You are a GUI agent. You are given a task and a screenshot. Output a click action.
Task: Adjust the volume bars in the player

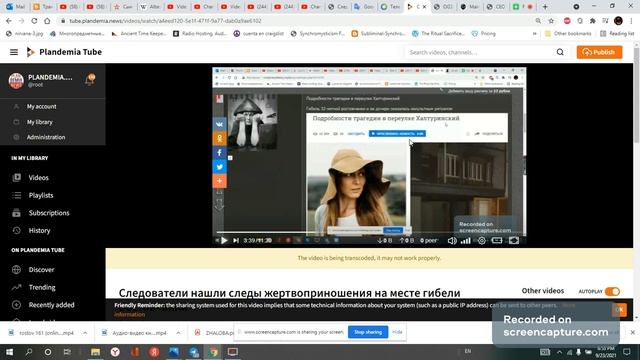(465, 241)
